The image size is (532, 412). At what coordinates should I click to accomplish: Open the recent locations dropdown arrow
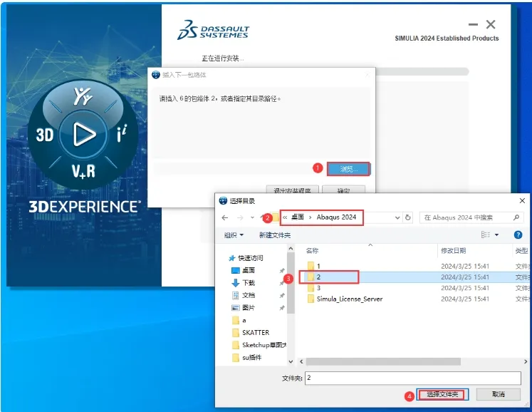tap(252, 217)
